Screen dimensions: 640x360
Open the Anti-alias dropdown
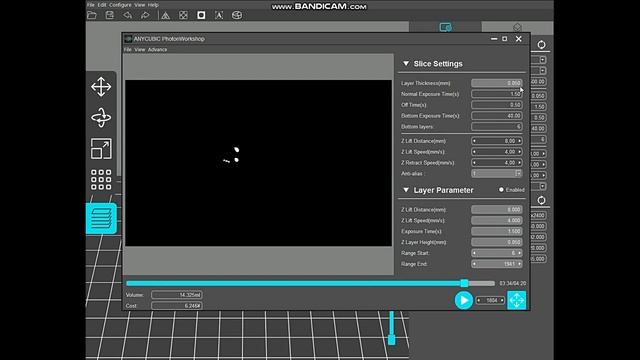(518, 173)
